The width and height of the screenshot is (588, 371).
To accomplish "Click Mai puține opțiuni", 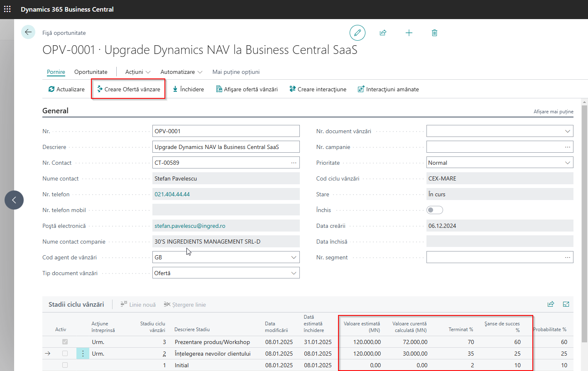I will 236,72.
